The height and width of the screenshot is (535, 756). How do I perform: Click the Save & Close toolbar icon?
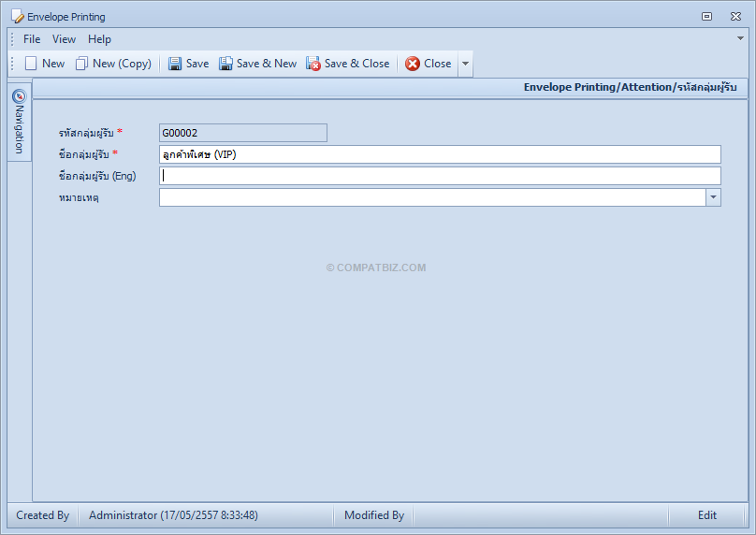pos(313,64)
